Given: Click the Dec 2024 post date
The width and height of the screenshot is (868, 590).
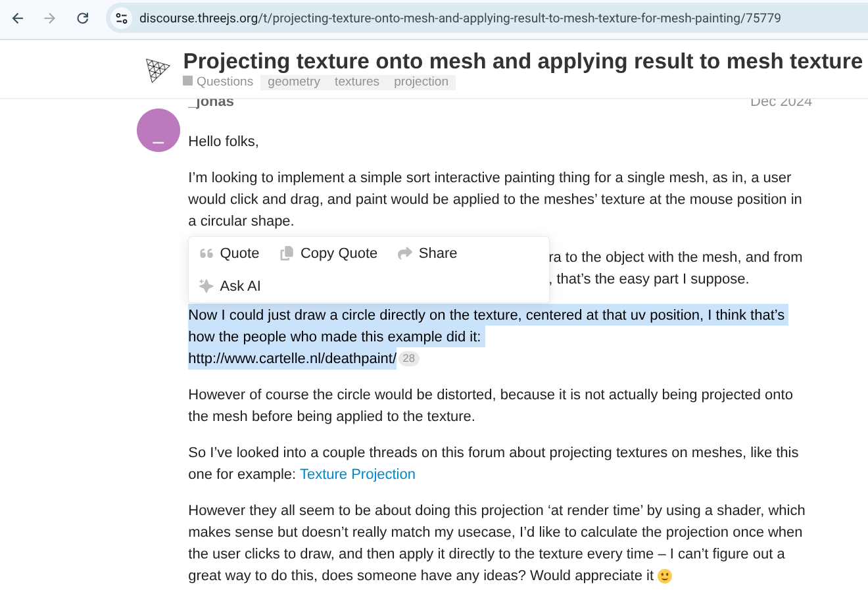Looking at the screenshot, I should click(x=781, y=102).
